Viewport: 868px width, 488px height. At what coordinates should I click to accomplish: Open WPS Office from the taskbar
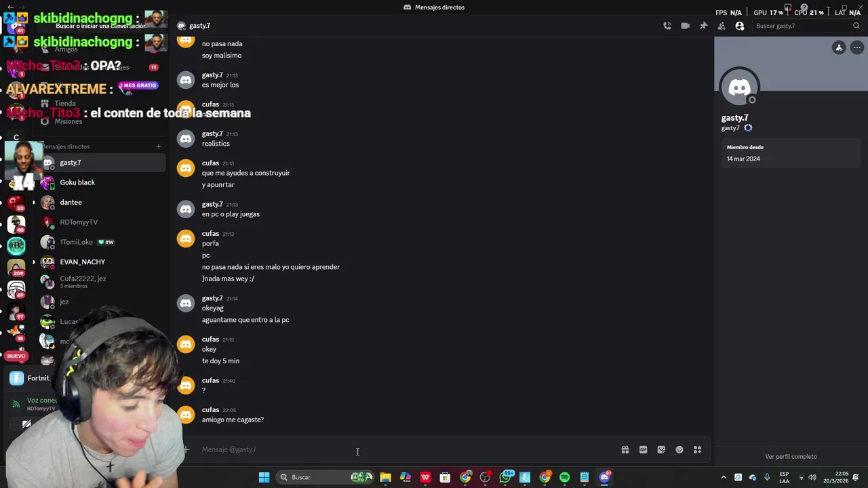pos(425,477)
